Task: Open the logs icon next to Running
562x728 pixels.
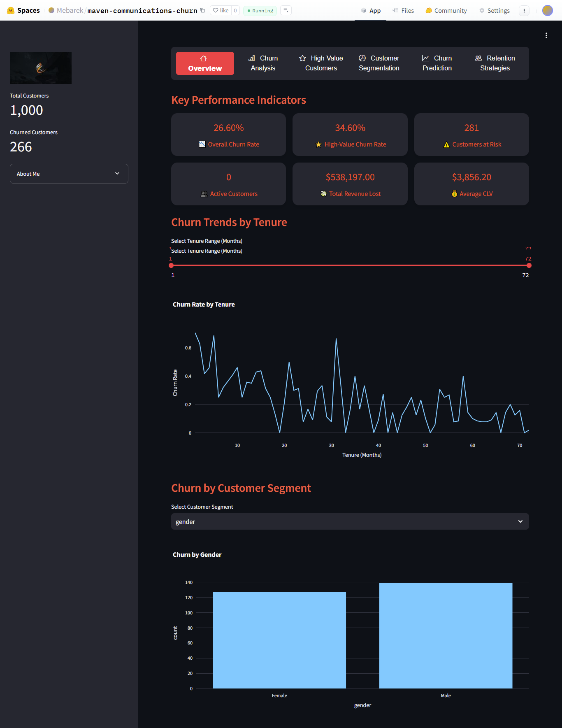Action: 286,10
